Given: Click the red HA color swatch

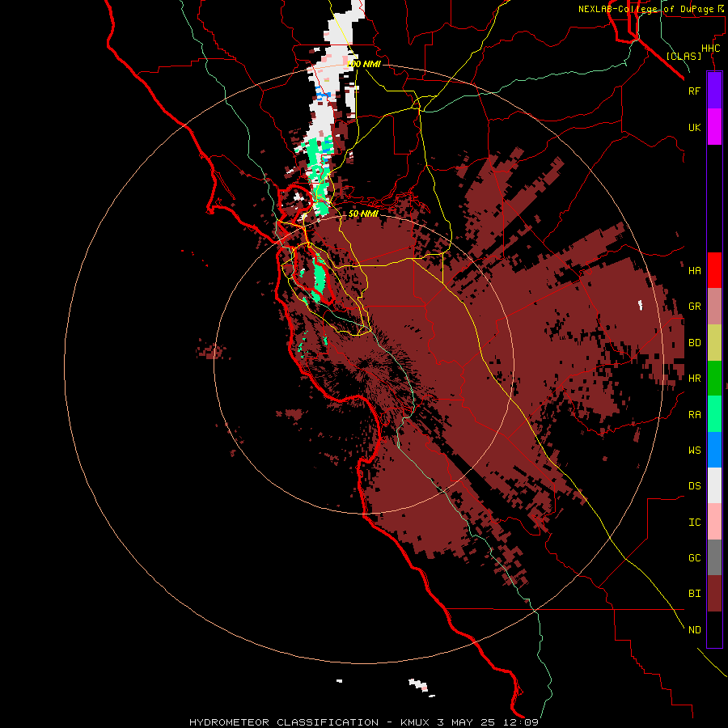Looking at the screenshot, I should [714, 270].
